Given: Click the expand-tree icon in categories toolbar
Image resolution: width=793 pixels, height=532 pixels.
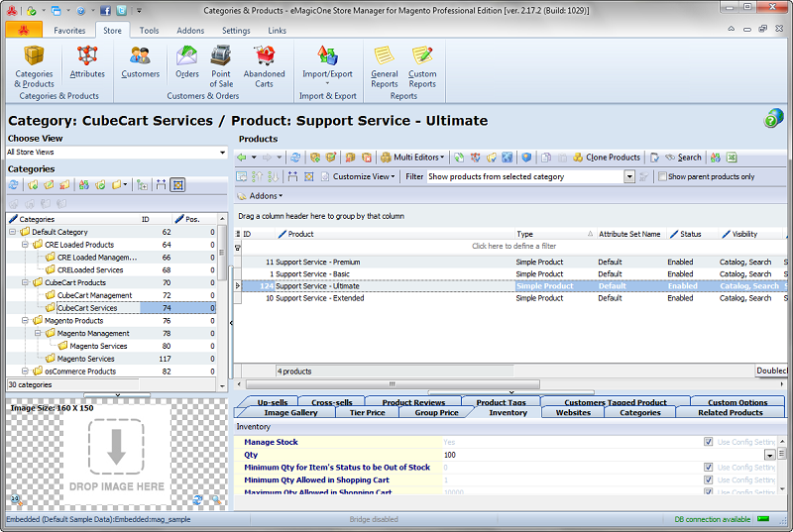Looking at the screenshot, I should click(x=143, y=185).
